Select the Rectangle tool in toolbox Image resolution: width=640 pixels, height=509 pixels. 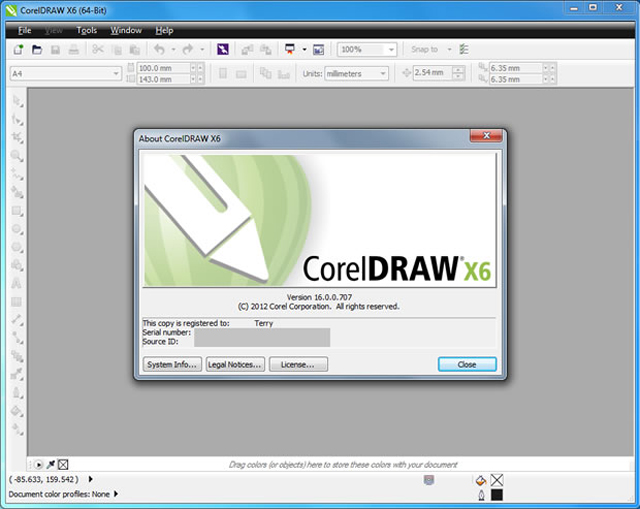(17, 211)
